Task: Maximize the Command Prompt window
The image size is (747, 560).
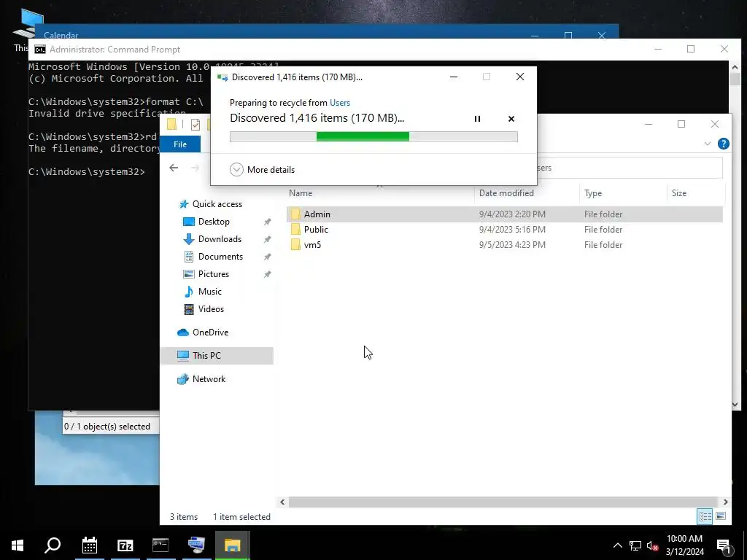Action: (691, 49)
